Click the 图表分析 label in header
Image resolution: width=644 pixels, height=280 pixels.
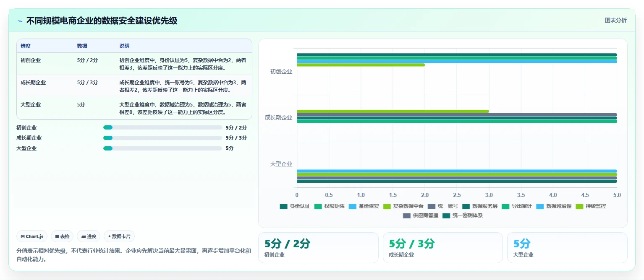[615, 21]
